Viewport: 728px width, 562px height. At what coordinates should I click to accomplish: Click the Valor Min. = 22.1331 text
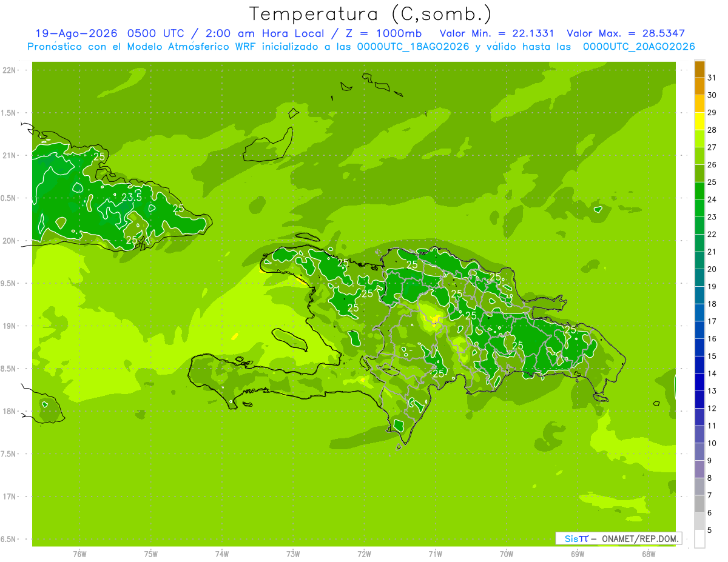[497, 33]
